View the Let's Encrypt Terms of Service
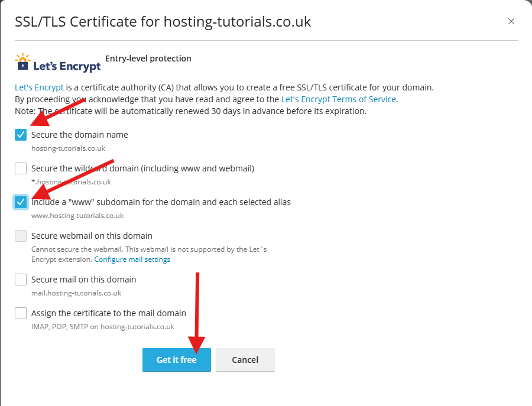 (x=338, y=99)
